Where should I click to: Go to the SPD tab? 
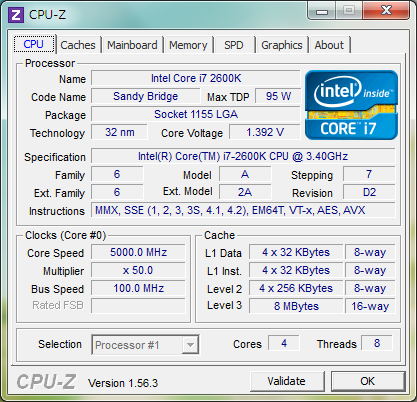tap(233, 45)
